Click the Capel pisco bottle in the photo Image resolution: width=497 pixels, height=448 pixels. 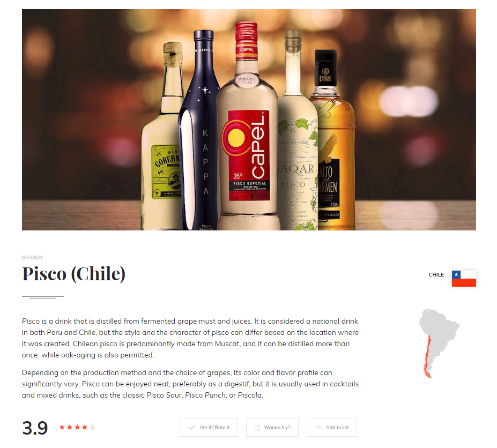[248, 126]
